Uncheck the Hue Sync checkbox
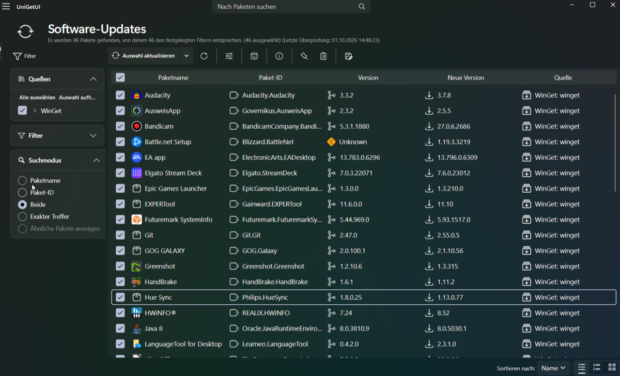This screenshot has width=620, height=376. click(120, 297)
